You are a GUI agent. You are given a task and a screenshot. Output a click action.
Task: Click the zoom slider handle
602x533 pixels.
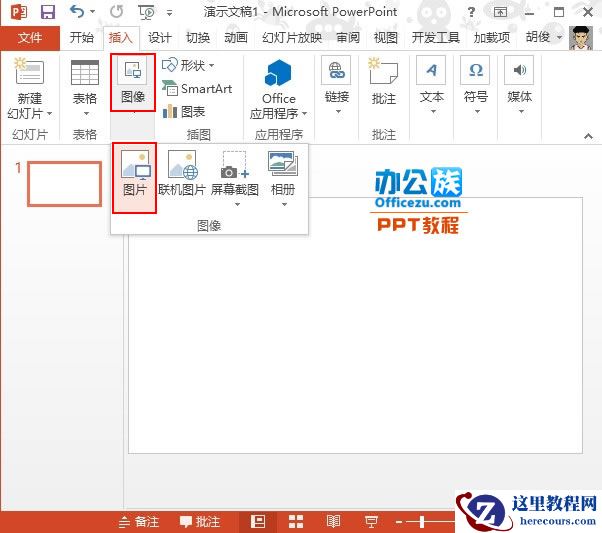pos(422,521)
